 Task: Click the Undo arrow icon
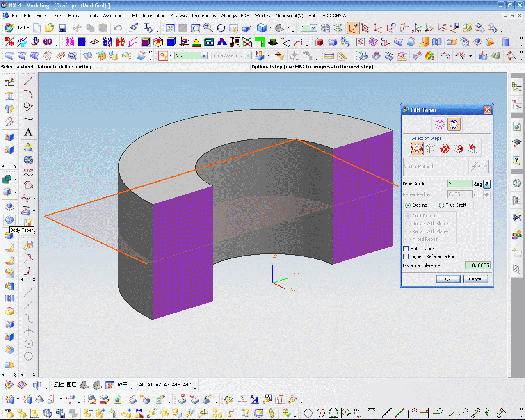pos(118,28)
